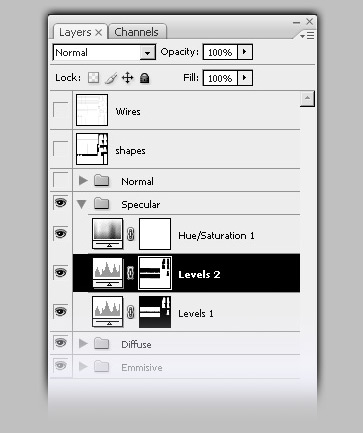This screenshot has width=363, height=433.
Task: Expand the Diffuse group
Action: click(x=83, y=343)
